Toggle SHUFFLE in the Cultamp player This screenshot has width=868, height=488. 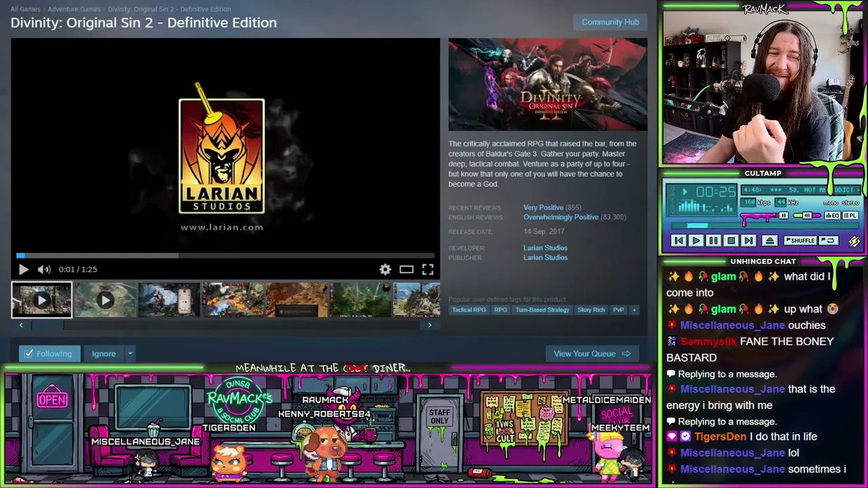click(800, 241)
